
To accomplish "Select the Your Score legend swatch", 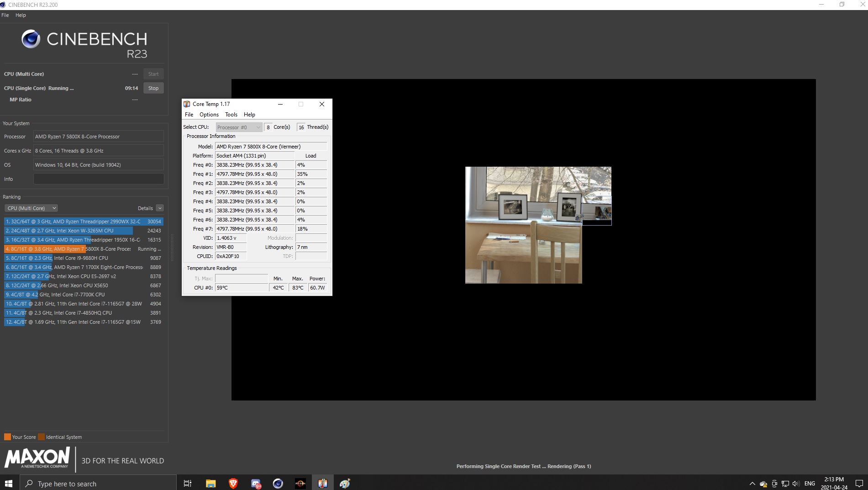I will (x=7, y=437).
